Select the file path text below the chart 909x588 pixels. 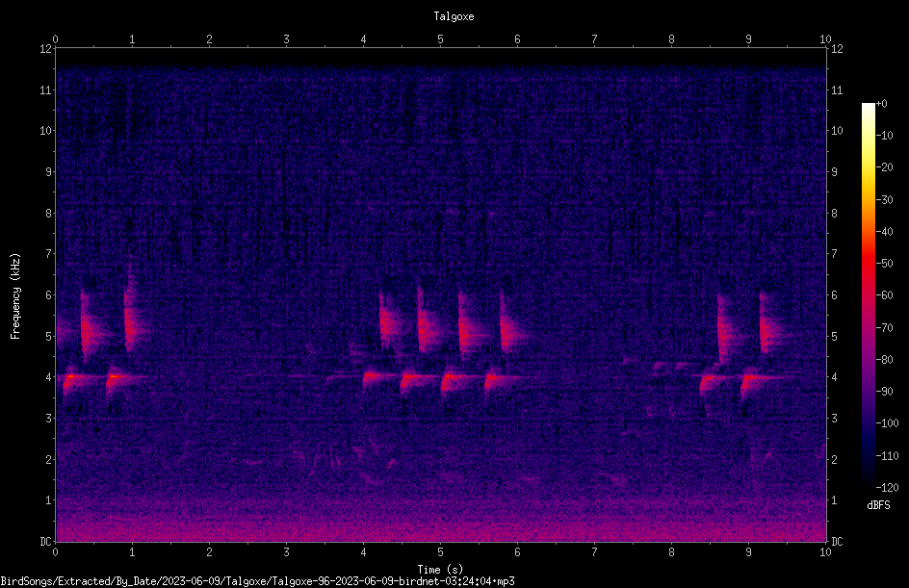257,581
